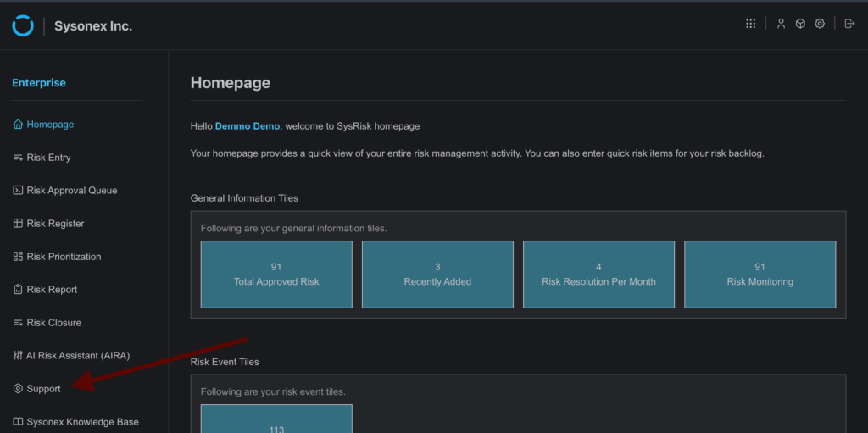Open Risk Entry from sidebar
Screen dimensions: 868x433
pos(48,158)
